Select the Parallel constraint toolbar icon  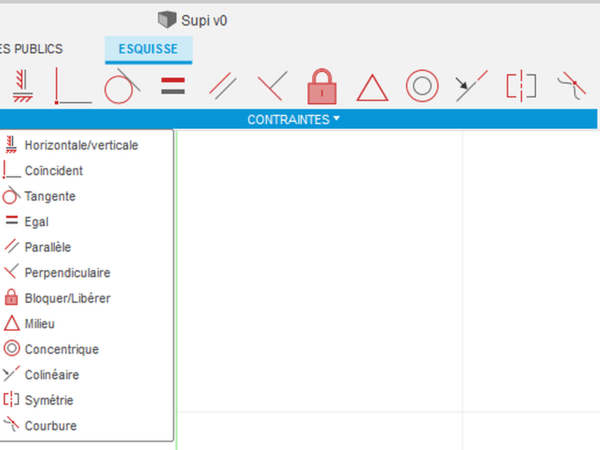[222, 87]
